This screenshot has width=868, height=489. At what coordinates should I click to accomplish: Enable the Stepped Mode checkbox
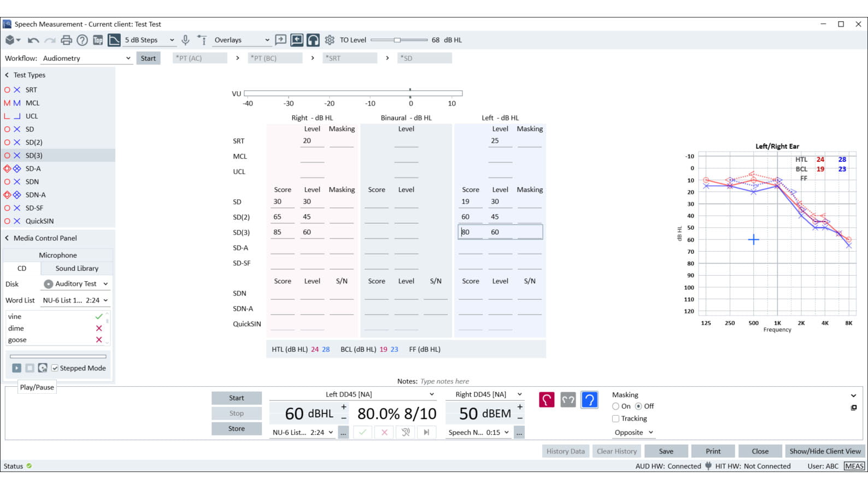55,368
